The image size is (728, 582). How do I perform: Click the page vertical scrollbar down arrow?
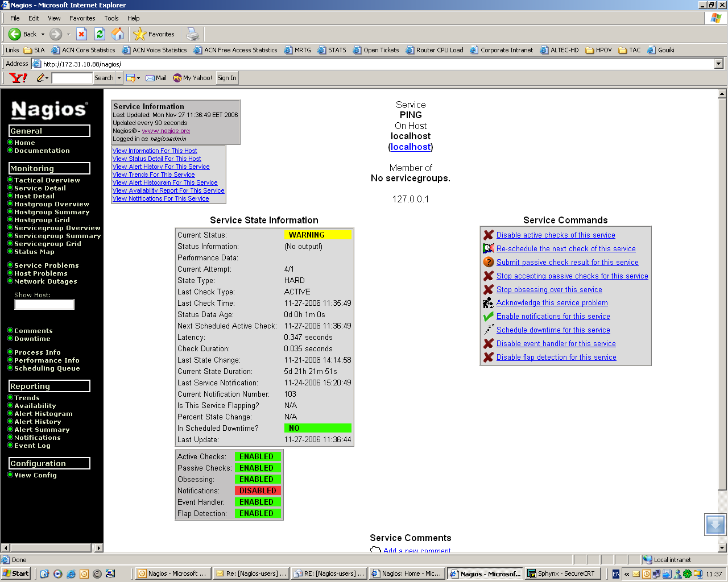[722, 548]
